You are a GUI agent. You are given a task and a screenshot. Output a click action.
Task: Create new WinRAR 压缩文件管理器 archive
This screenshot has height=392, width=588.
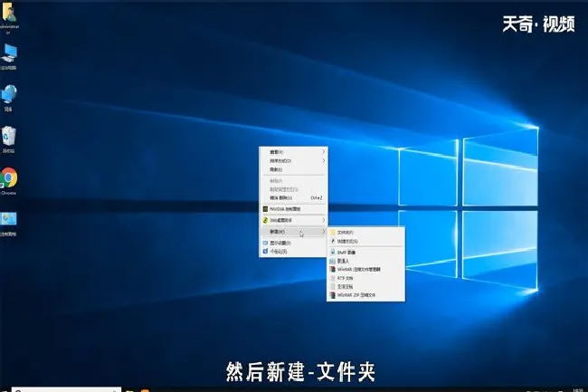click(x=365, y=270)
